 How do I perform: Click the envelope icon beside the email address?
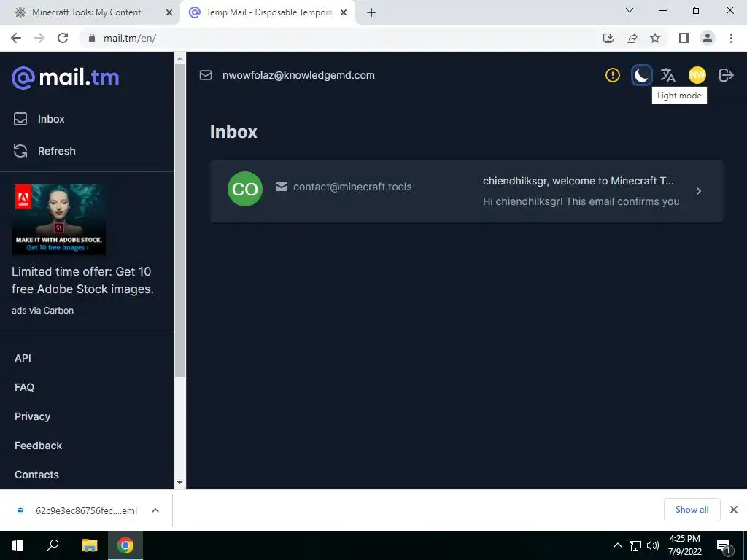point(205,75)
